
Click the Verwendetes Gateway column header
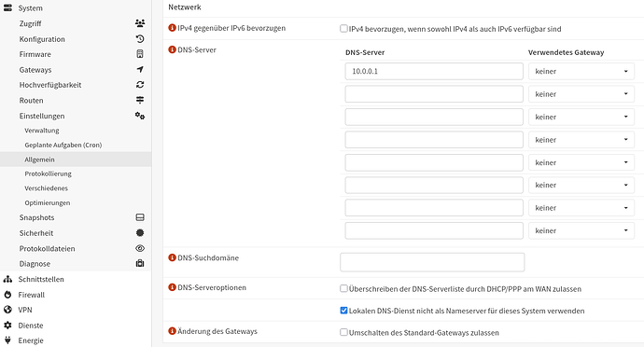pos(566,52)
